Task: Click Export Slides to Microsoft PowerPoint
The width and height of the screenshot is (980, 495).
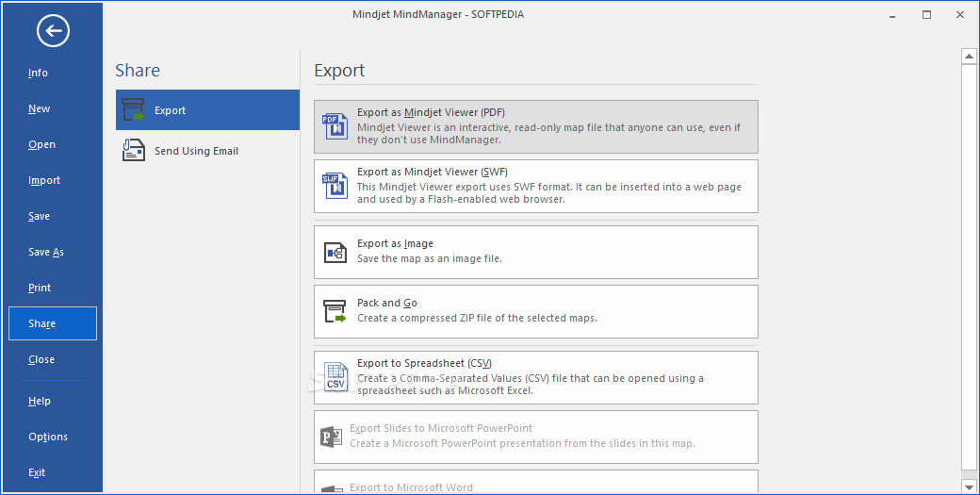Action: click(535, 437)
